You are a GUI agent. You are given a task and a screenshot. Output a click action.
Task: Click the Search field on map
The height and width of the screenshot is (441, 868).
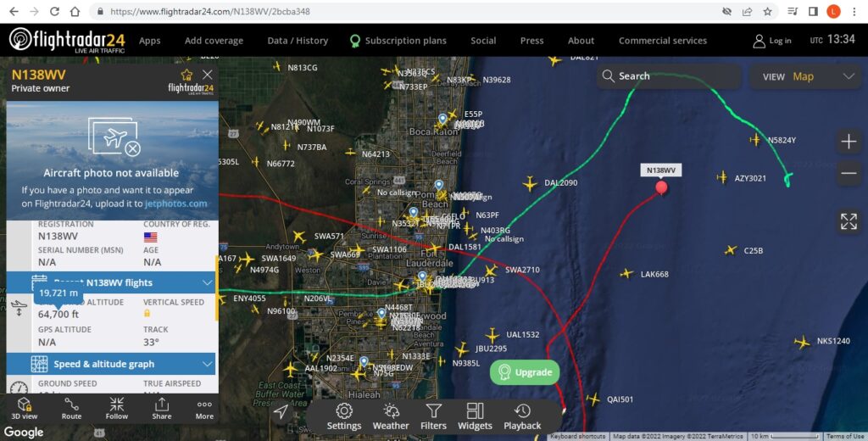(x=669, y=76)
